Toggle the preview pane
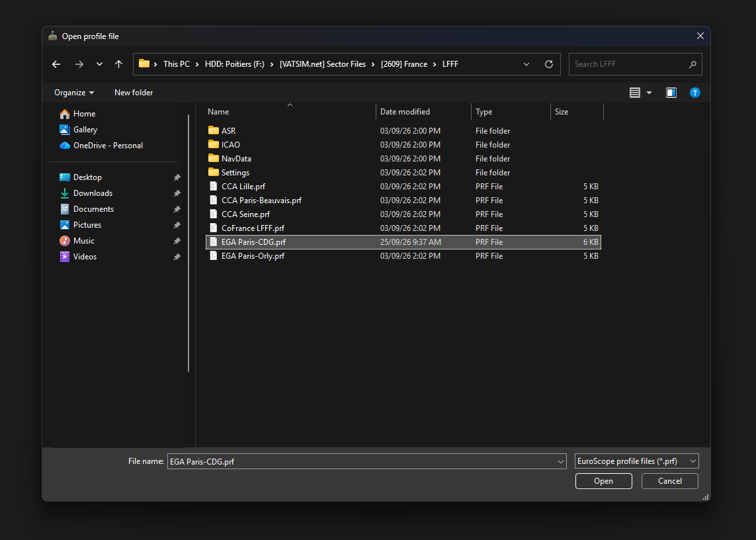Image resolution: width=756 pixels, height=540 pixels. [671, 93]
